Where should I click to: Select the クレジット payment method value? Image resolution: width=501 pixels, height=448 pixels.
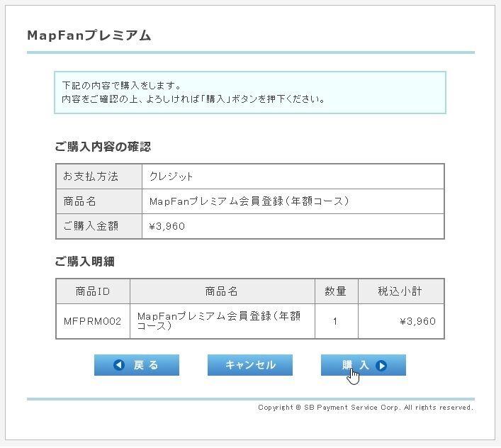[x=171, y=177]
